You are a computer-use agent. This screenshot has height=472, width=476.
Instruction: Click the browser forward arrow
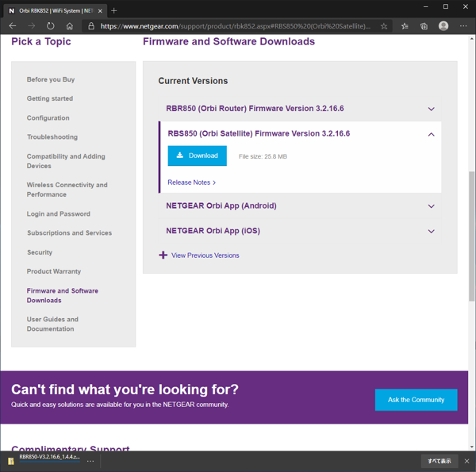[x=31, y=26]
